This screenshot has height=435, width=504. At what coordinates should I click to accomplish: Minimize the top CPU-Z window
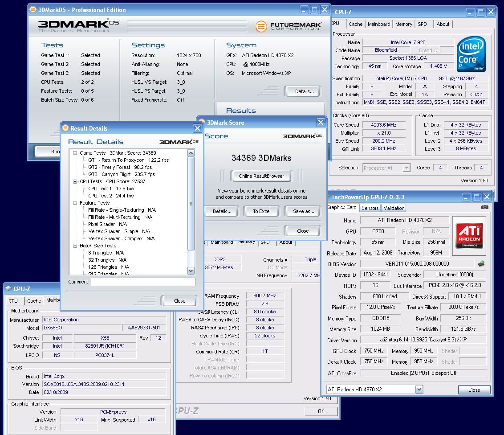click(470, 12)
